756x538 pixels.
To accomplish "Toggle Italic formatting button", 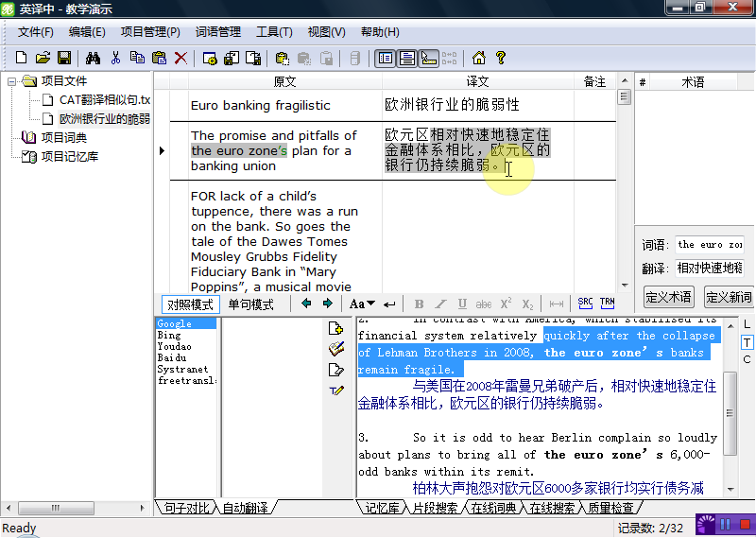I will [440, 304].
